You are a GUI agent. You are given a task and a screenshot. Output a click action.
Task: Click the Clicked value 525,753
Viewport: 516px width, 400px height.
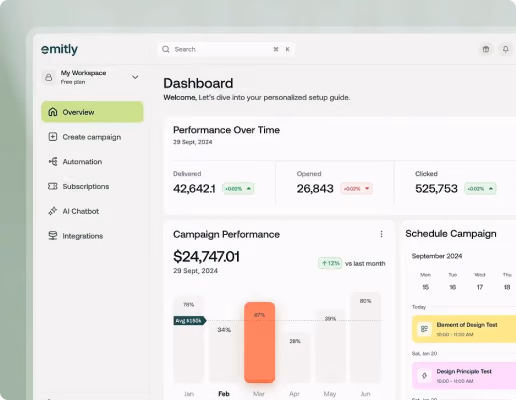[436, 189]
